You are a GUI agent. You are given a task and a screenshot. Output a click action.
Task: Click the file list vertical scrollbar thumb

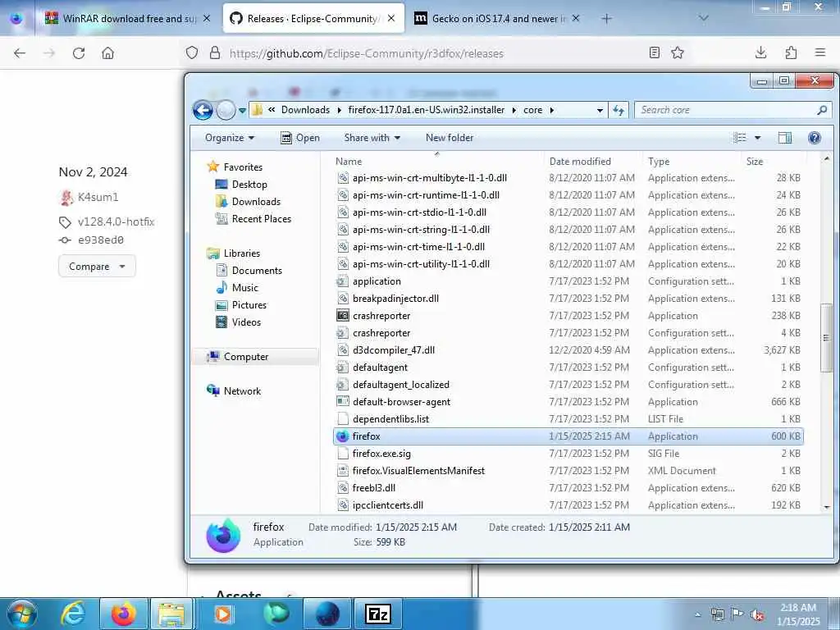[826, 337]
